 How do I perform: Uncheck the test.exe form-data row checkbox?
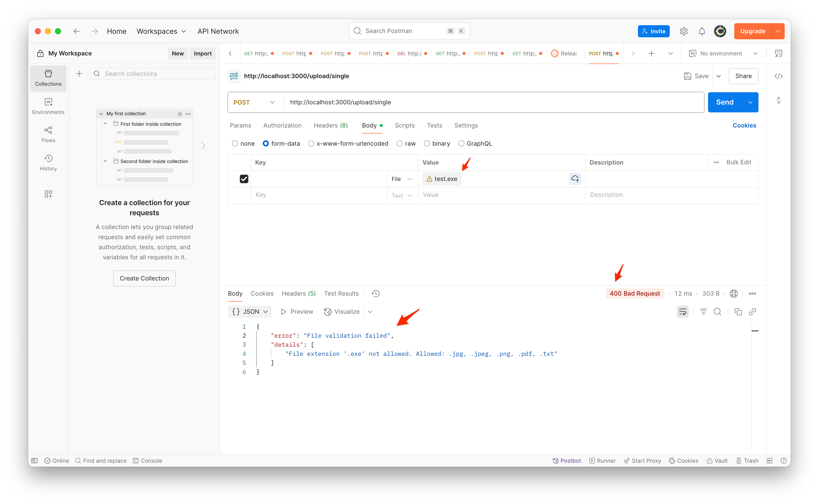[244, 179]
